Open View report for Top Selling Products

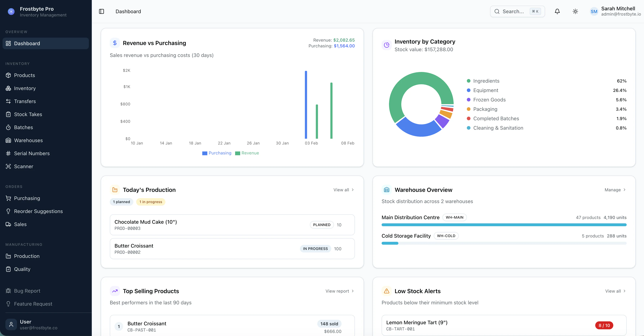(340, 291)
